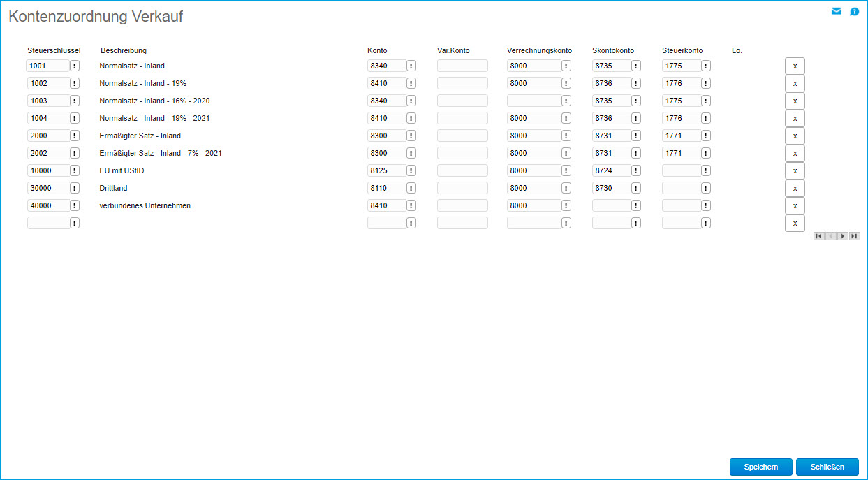Edit Konto field with 8110
The width and height of the screenshot is (868, 480).
pyautogui.click(x=387, y=188)
